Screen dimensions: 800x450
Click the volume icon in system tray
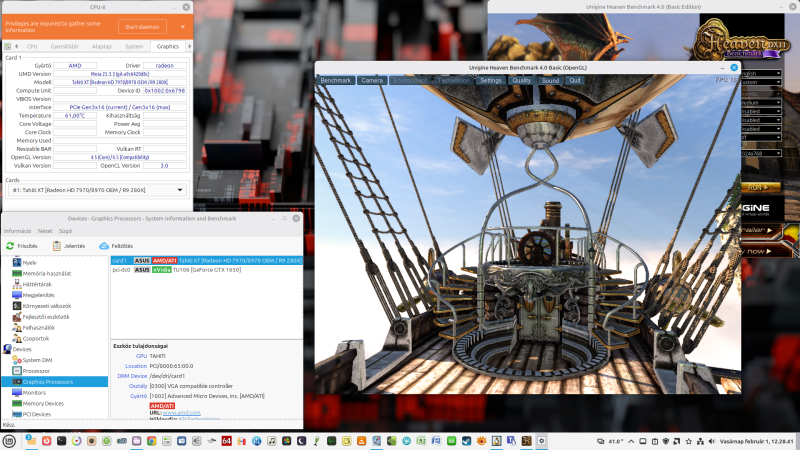pyautogui.click(x=712, y=441)
